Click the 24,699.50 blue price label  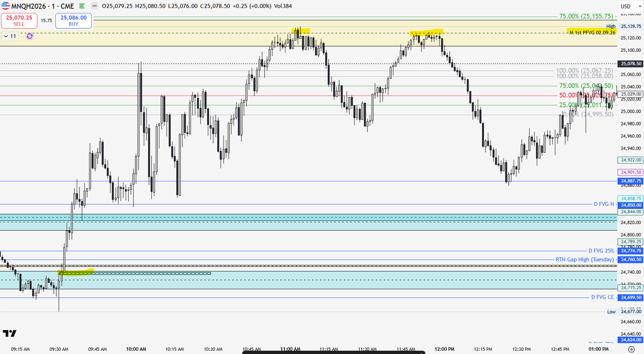point(631,297)
